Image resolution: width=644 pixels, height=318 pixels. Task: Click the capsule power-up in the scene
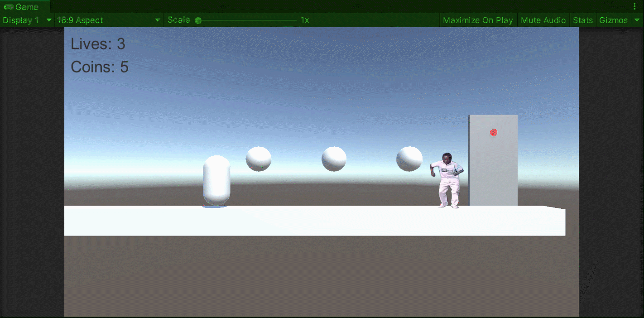[216, 180]
